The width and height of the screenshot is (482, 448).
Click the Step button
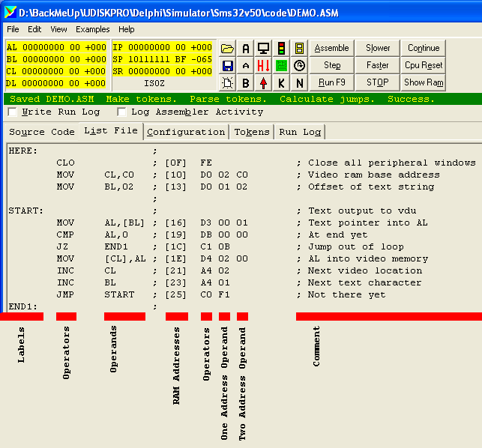[x=331, y=65]
